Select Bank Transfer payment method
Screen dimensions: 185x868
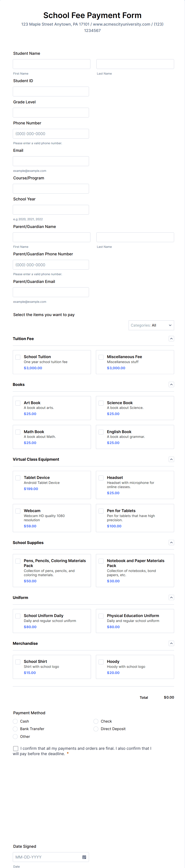point(15,729)
